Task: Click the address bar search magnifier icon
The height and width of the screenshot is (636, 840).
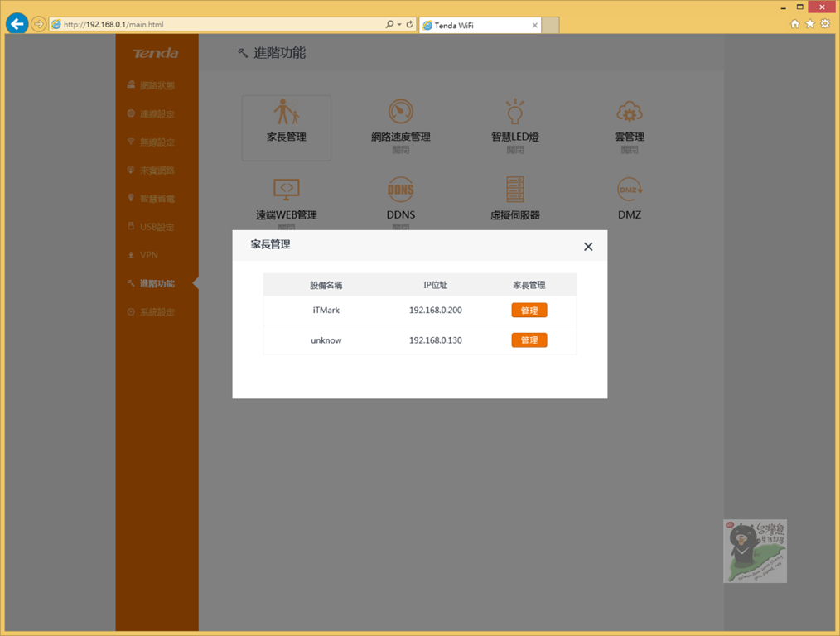Action: (389, 24)
